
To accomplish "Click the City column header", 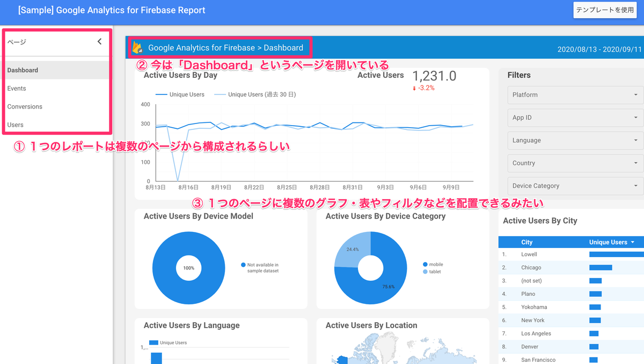I will (x=526, y=242).
